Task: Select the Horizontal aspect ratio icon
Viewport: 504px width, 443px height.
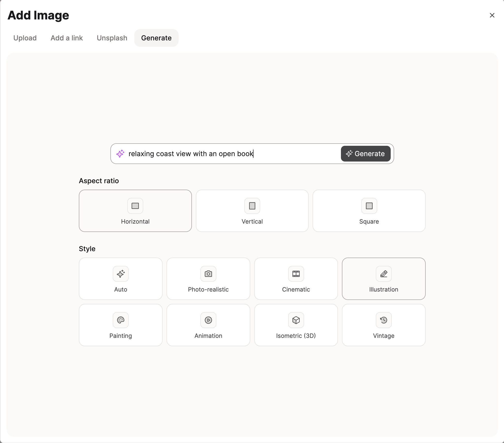Action: (135, 206)
